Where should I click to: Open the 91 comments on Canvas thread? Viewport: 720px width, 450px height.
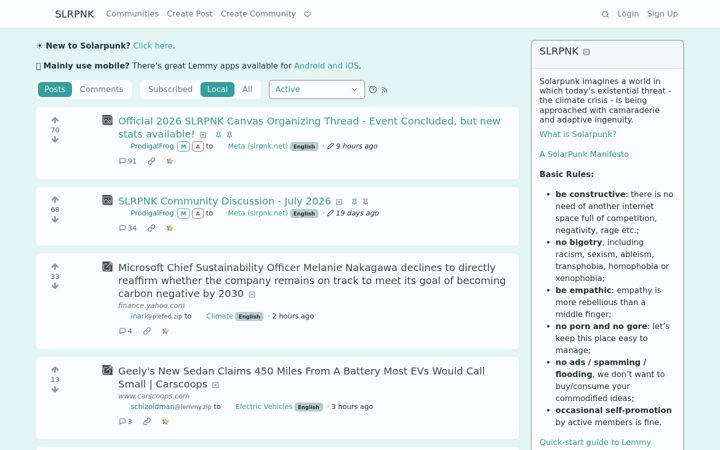click(x=128, y=161)
